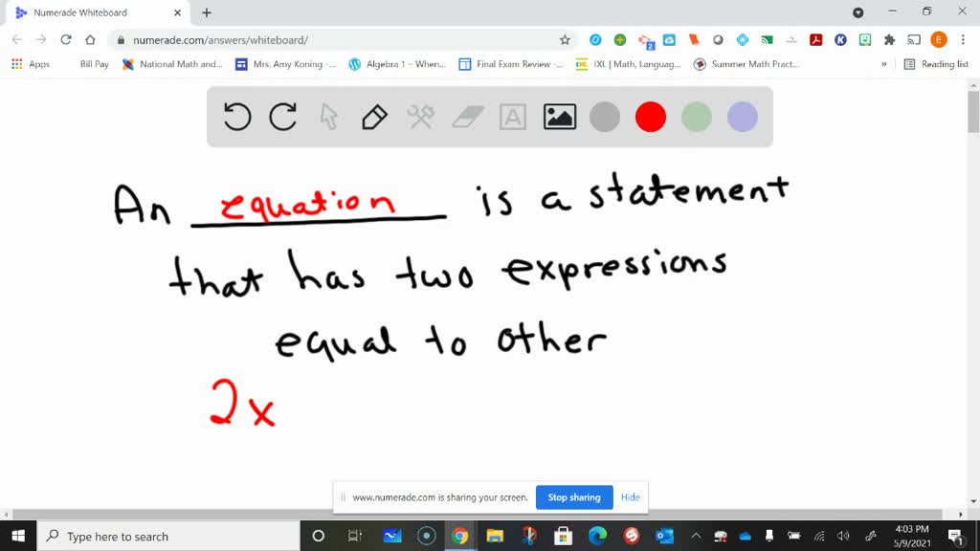Screen dimensions: 980x551
Task: Select the Pen drawing tool
Action: tap(373, 117)
